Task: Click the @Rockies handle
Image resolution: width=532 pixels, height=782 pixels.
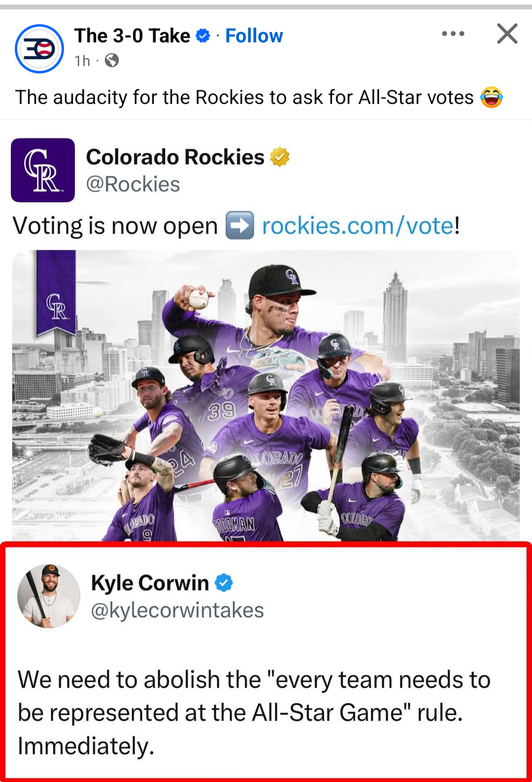Action: click(133, 184)
